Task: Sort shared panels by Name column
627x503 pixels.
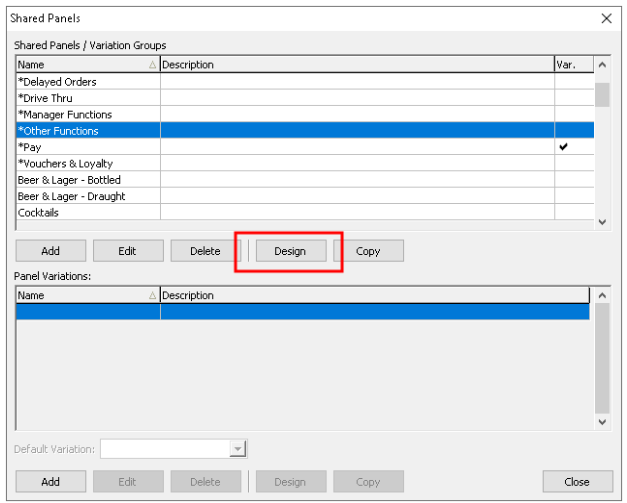Action: pos(85,65)
